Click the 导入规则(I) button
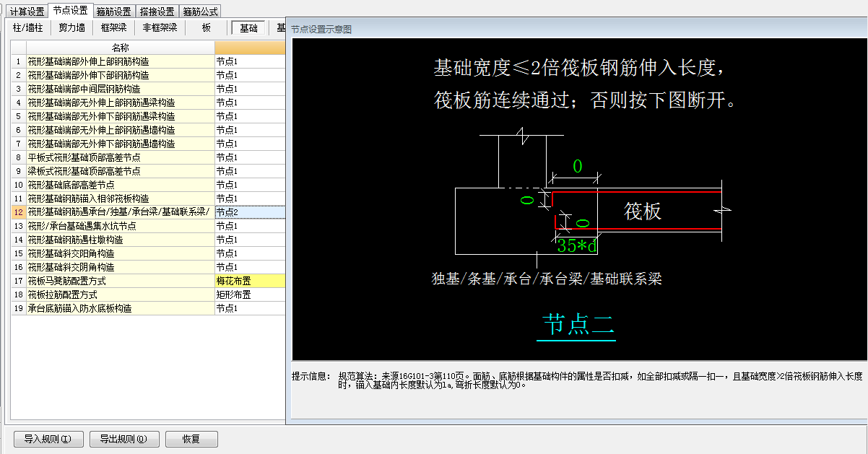 click(48, 439)
